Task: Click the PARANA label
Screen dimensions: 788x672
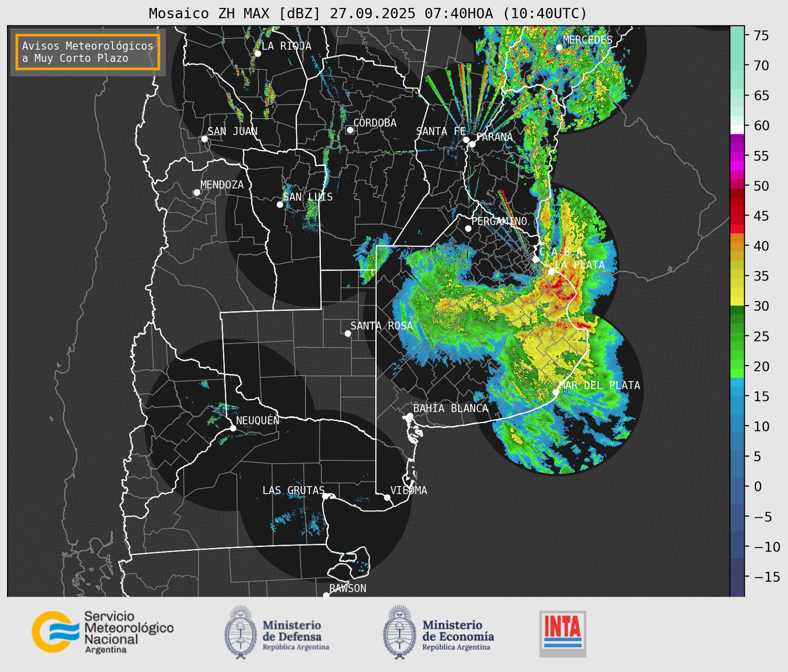Action: 494,137
